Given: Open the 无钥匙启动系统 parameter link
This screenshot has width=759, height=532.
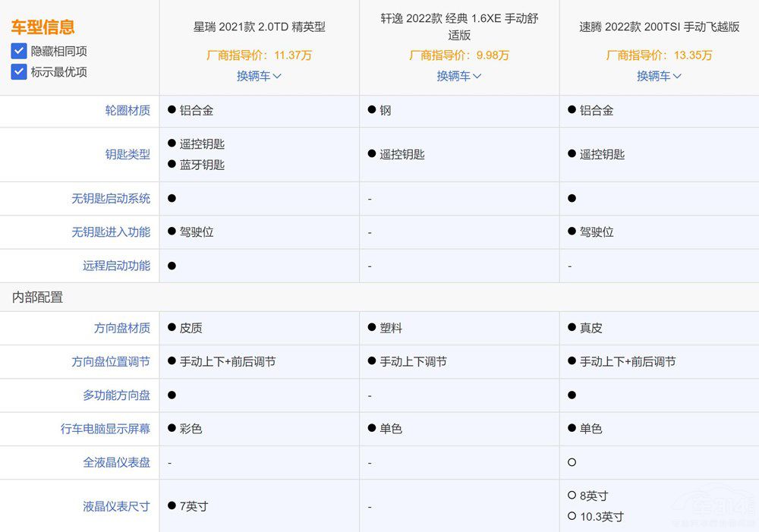Looking at the screenshot, I should (111, 199).
